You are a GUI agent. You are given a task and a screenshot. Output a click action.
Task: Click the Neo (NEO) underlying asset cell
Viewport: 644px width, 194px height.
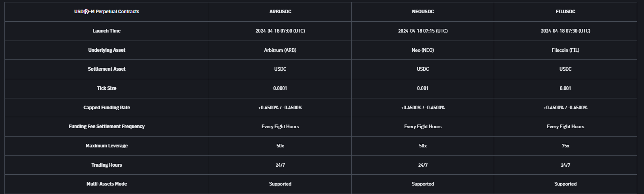click(423, 50)
